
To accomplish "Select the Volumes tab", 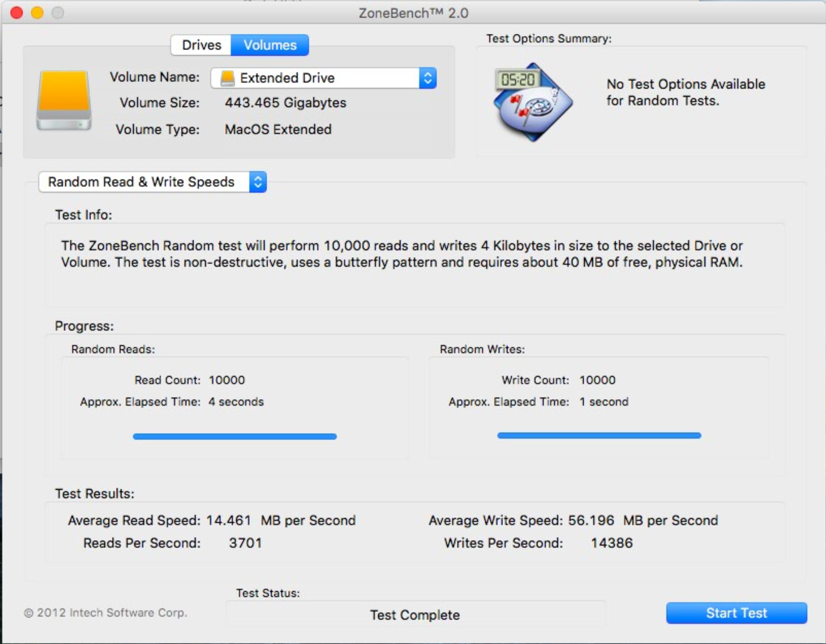I will (270, 45).
